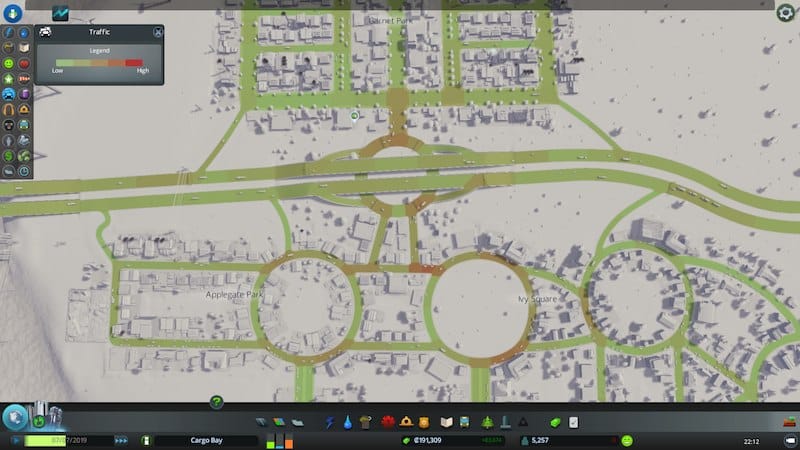The width and height of the screenshot is (800, 450).
Task: Open the Roads build menu
Action: coord(261,422)
